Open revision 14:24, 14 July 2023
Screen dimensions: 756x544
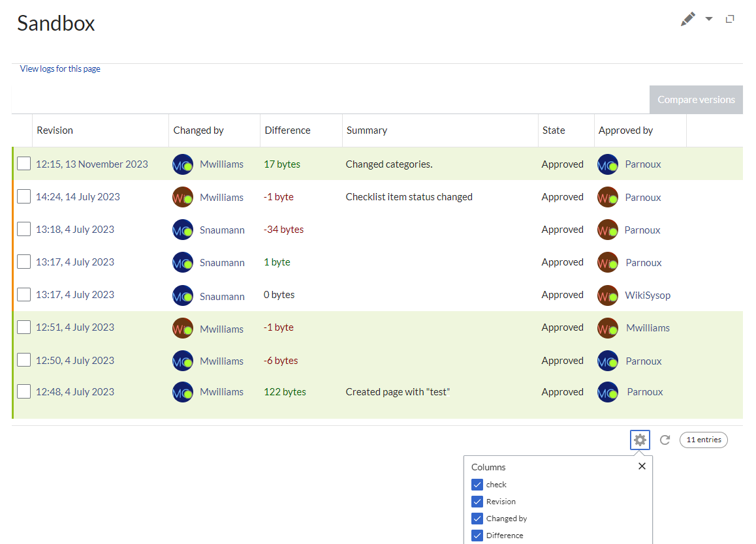[78, 197]
